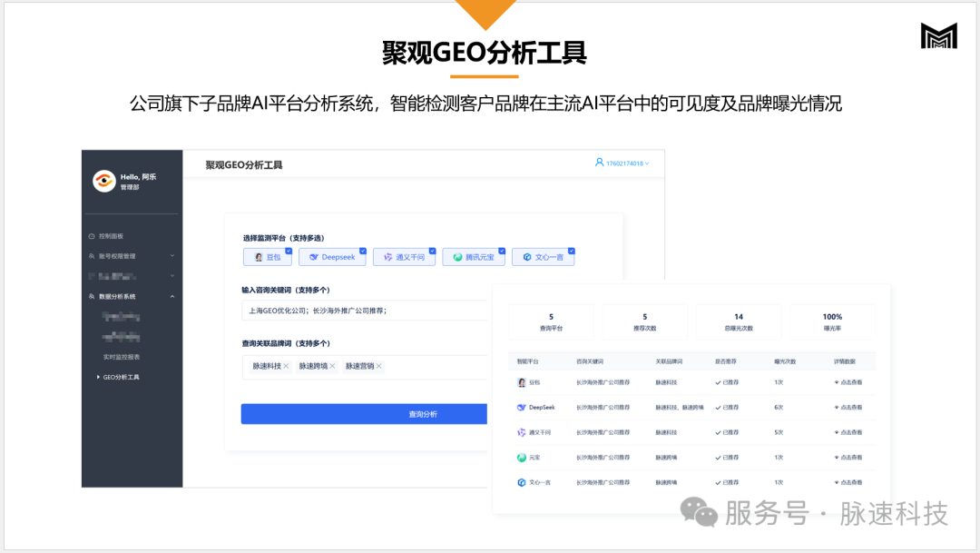Click the 豆包 icon in results table
980x553 pixels.
pyautogui.click(x=522, y=382)
